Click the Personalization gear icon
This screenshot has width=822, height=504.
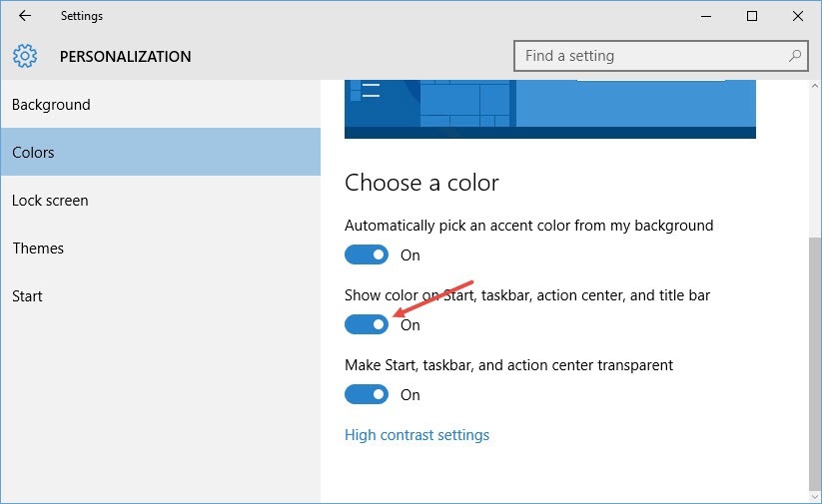point(25,56)
